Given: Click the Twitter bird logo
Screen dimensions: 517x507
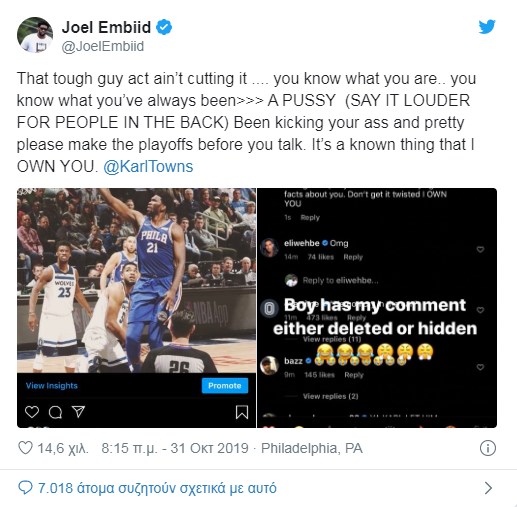Looking at the screenshot, I should click(487, 27).
